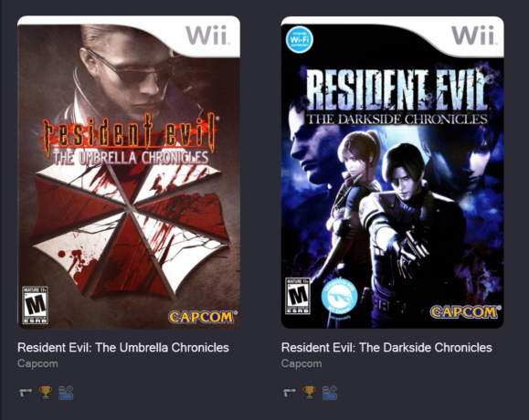This screenshot has width=529, height=420.
Task: Click the Capcom logo on Darkside Chronicles cover
Action: tap(466, 311)
